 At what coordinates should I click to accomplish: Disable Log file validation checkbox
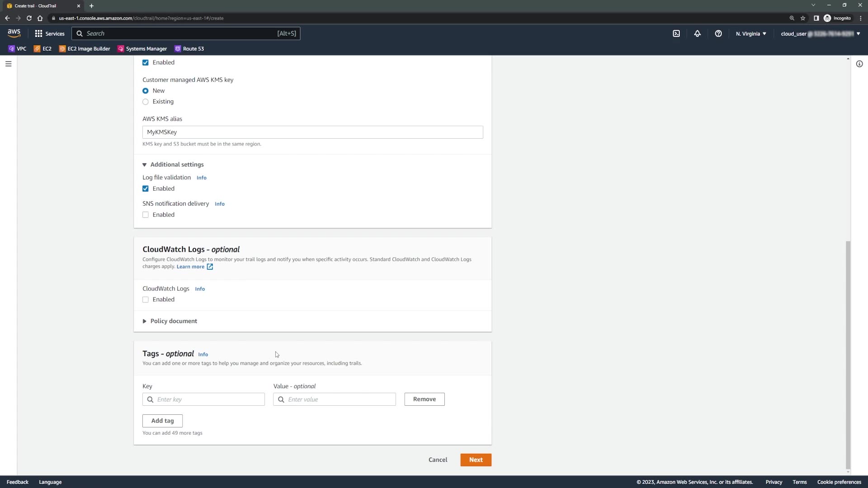(146, 189)
